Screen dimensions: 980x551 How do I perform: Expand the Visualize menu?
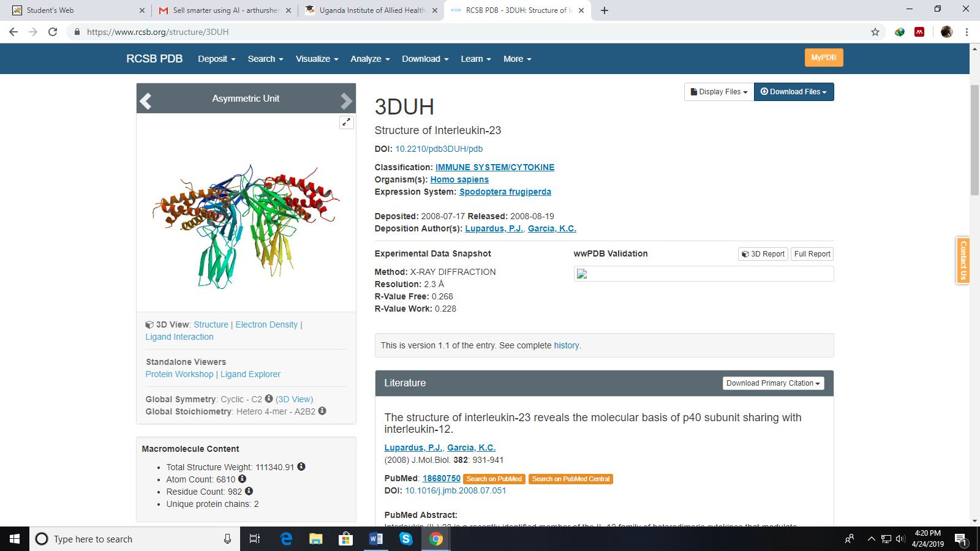pyautogui.click(x=317, y=59)
